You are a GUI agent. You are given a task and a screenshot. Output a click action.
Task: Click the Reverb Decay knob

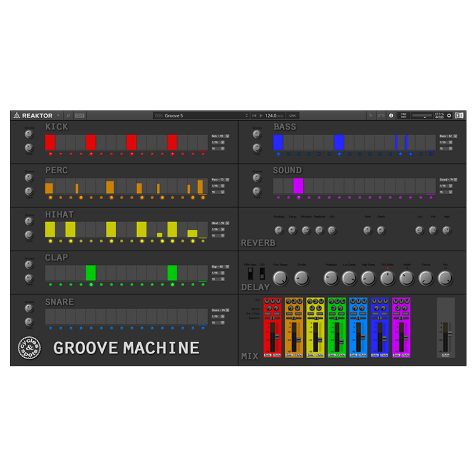[292, 230]
